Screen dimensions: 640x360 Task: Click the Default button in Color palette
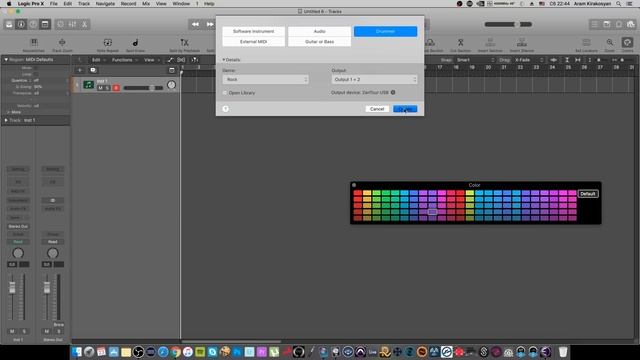click(x=588, y=194)
